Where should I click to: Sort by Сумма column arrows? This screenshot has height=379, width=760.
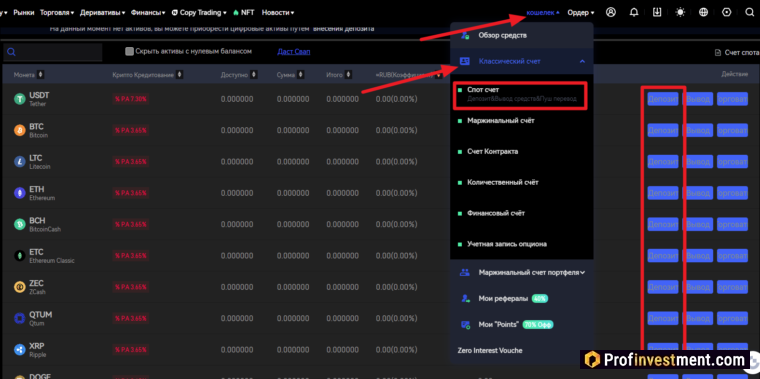301,75
